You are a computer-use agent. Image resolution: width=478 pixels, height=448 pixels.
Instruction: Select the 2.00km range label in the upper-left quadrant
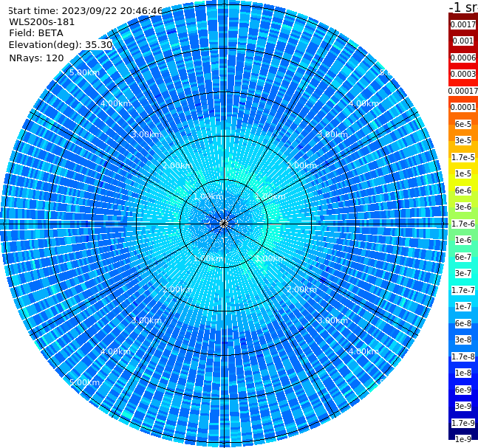tap(178, 165)
